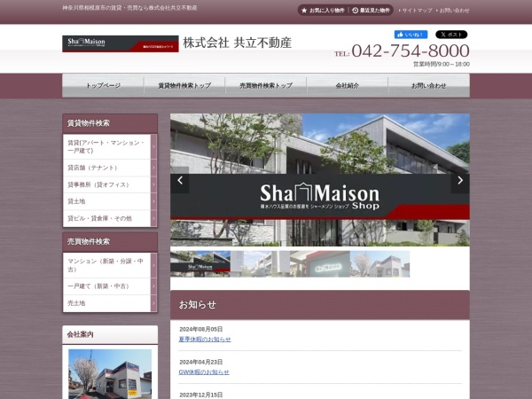The width and height of the screenshot is (532, 399).
Task: Click chevron beside 貸ビル・貸倉庫・その他
Action: pyautogui.click(x=153, y=218)
